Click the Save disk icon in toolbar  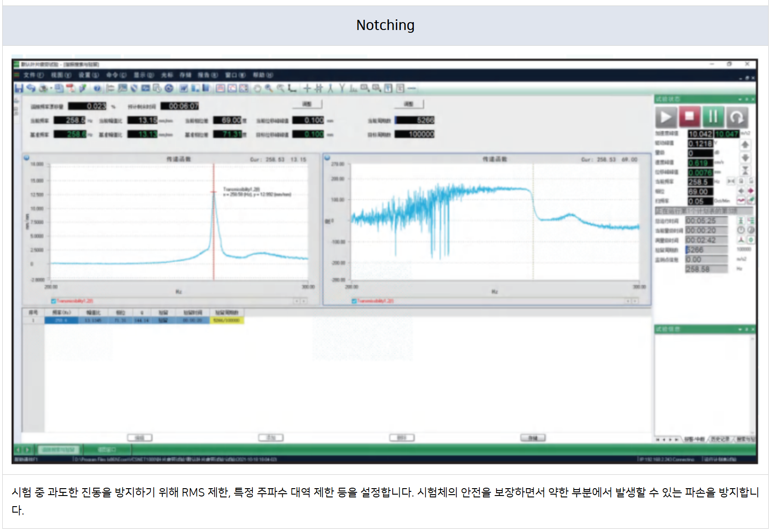[19, 88]
